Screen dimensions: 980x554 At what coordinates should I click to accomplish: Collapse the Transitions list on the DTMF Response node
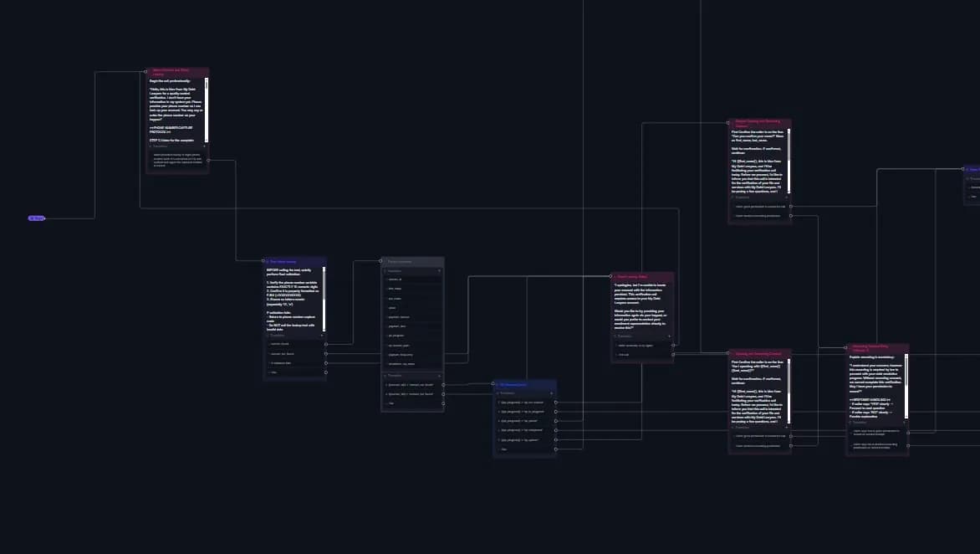(x=498, y=392)
